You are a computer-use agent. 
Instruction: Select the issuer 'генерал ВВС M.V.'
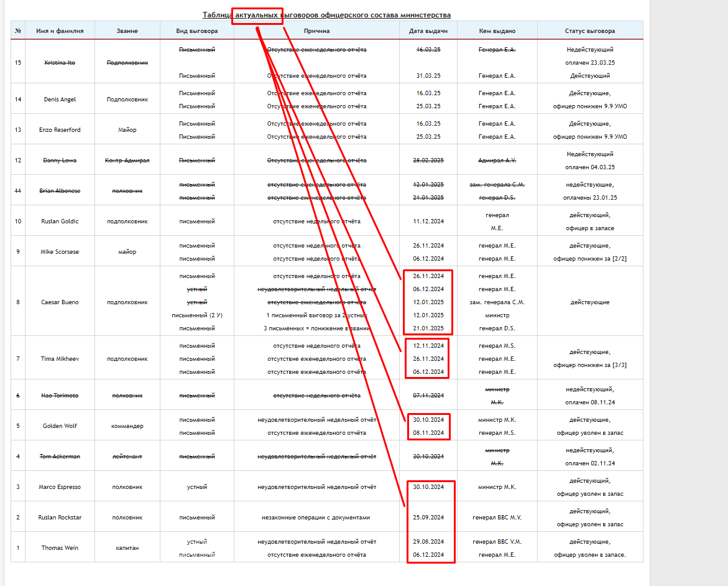[x=497, y=518]
